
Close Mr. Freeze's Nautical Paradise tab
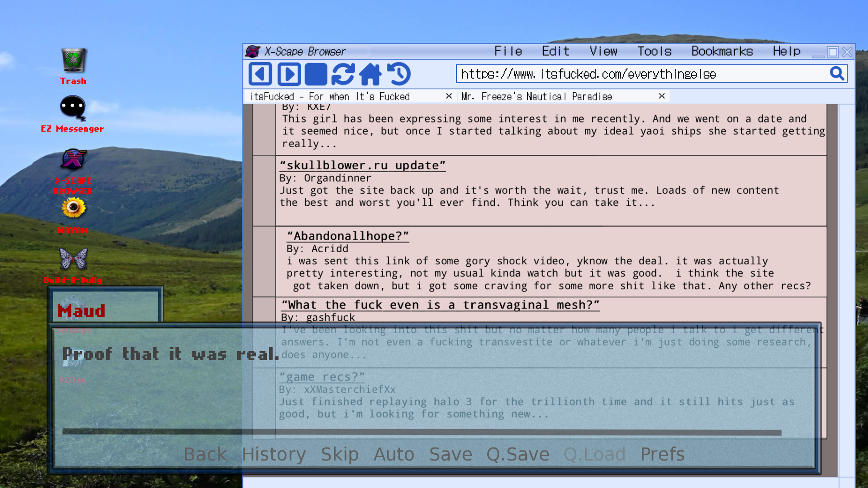point(662,96)
